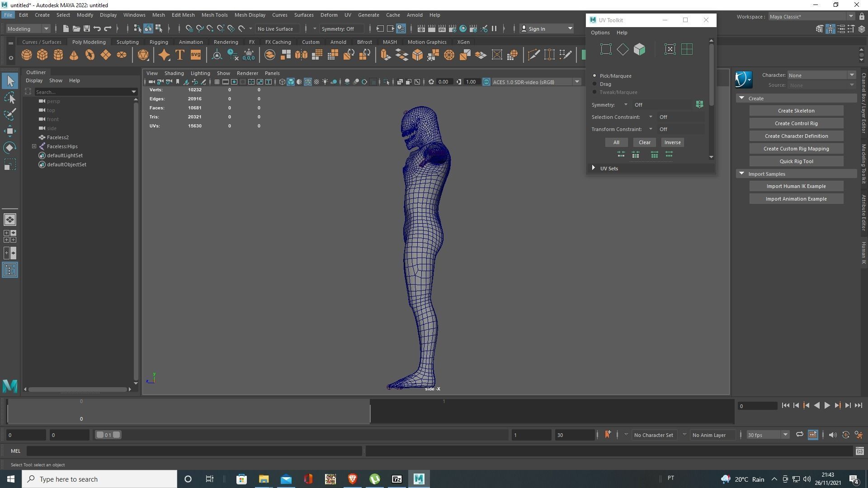Toggle the timeline audio speaker icon
868x488 pixels.
pos(832,435)
